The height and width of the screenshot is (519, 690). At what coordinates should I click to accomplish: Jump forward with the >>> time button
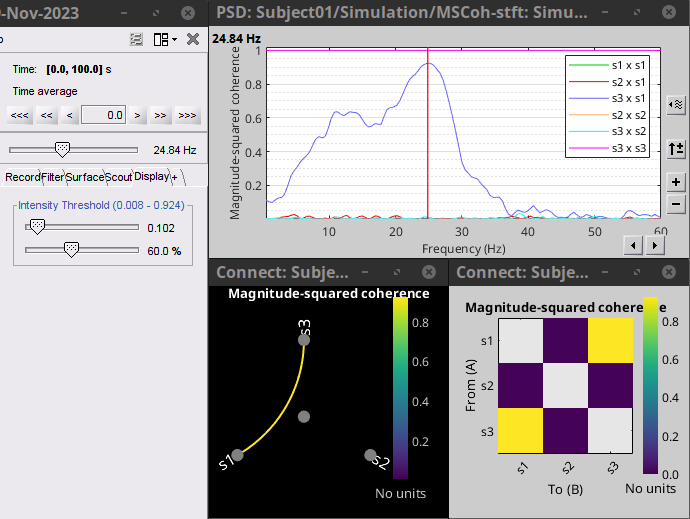[187, 115]
